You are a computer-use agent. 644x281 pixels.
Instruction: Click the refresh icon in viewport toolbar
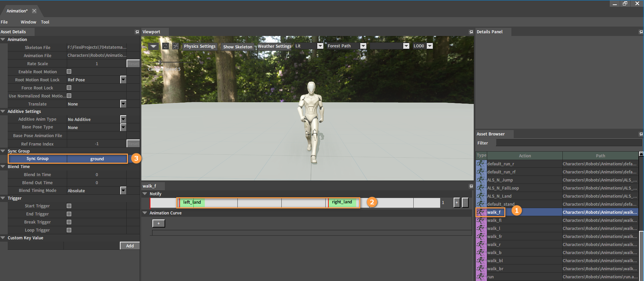[x=166, y=46]
